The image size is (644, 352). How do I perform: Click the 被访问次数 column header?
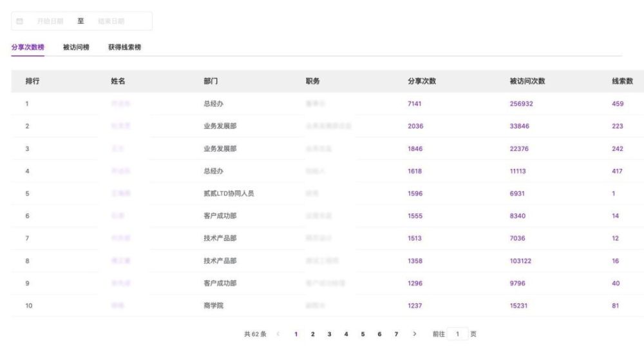click(x=527, y=81)
